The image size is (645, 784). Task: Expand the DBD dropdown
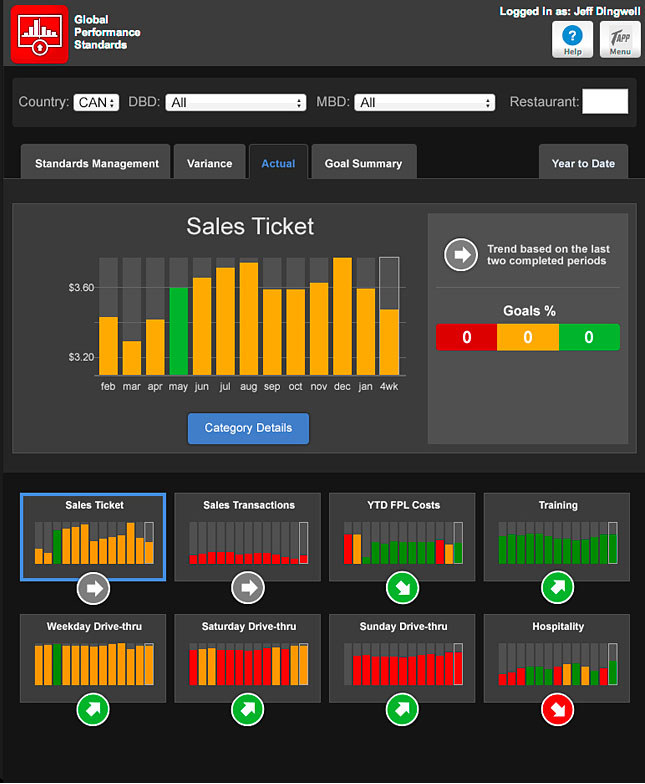[236, 102]
